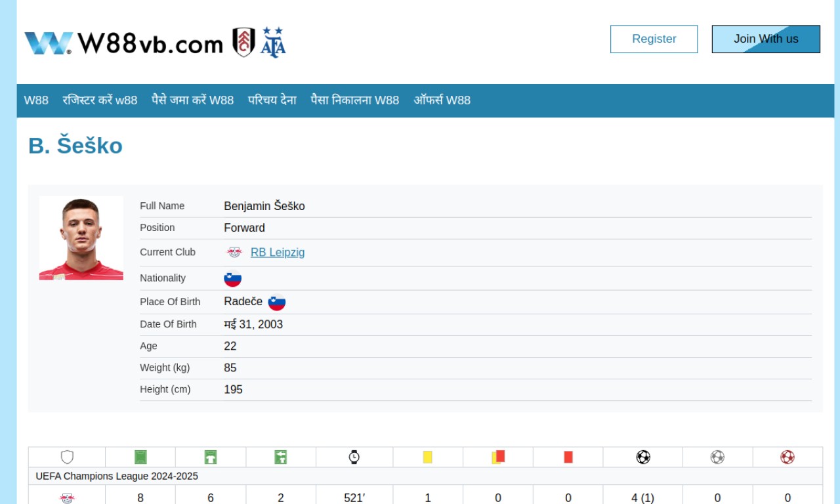Click the Age value 22
The height and width of the screenshot is (504, 840).
click(x=230, y=346)
